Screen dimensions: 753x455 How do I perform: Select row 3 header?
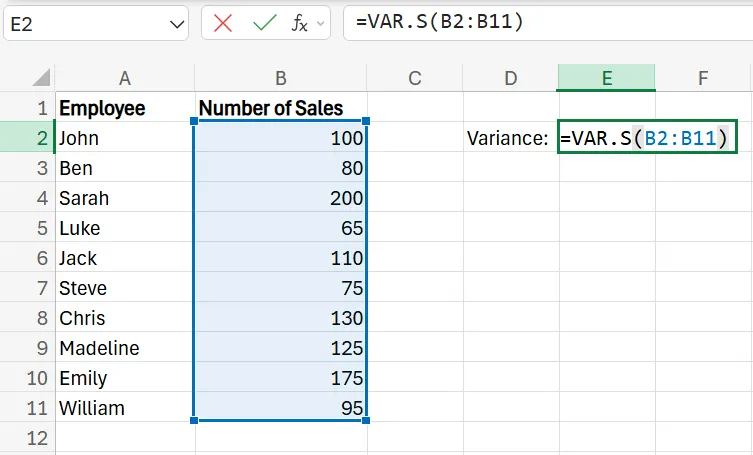click(27, 168)
